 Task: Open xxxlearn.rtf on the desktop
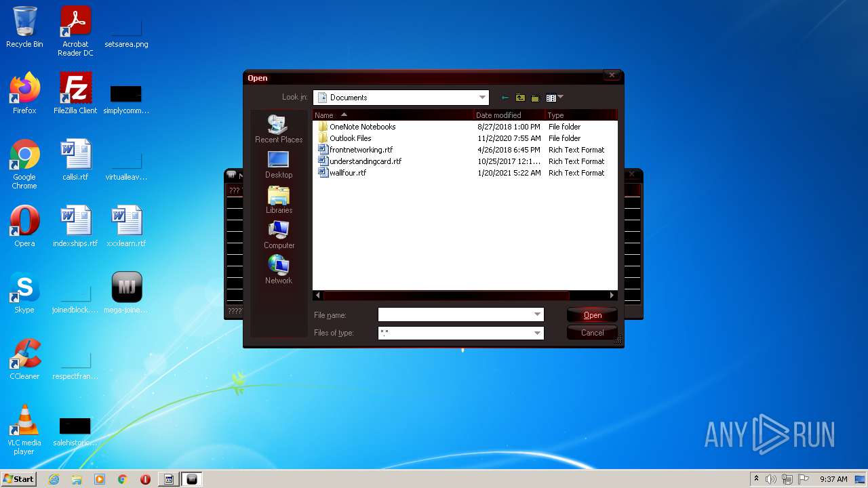click(x=126, y=226)
